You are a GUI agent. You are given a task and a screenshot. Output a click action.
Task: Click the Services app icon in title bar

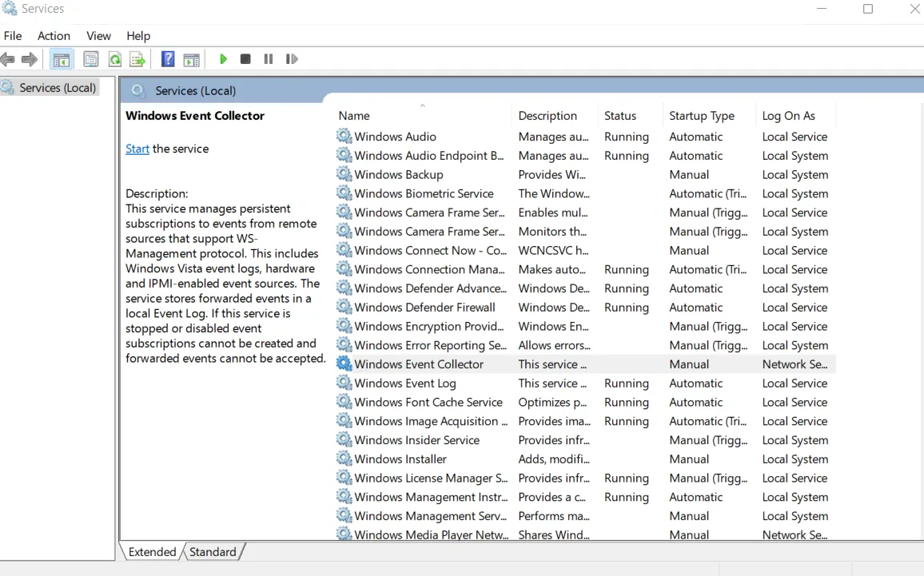(x=10, y=8)
